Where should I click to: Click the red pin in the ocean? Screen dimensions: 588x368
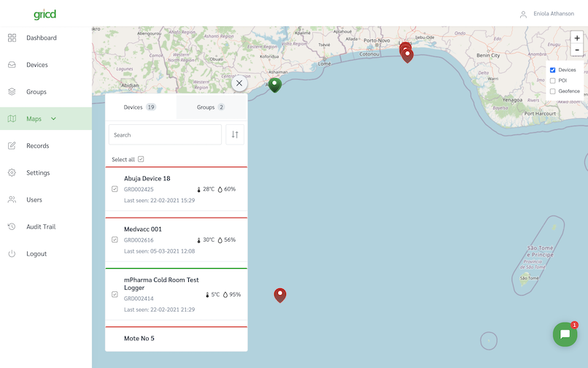[280, 294]
